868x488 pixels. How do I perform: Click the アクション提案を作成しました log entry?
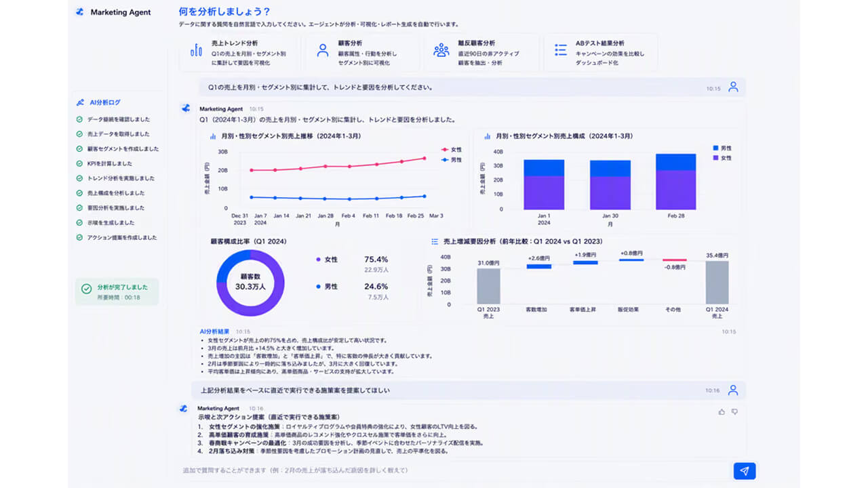[122, 238]
